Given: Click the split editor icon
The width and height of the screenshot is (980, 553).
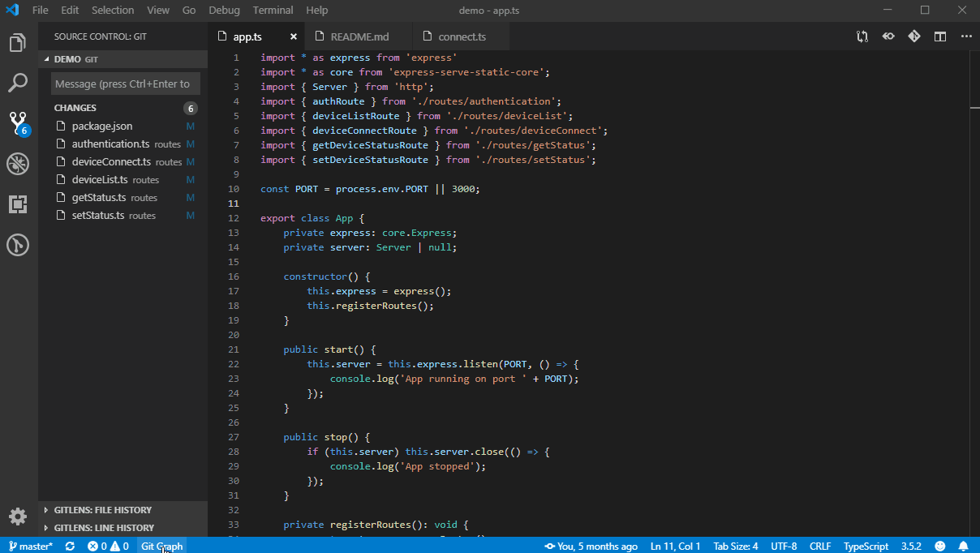Looking at the screenshot, I should click(939, 36).
